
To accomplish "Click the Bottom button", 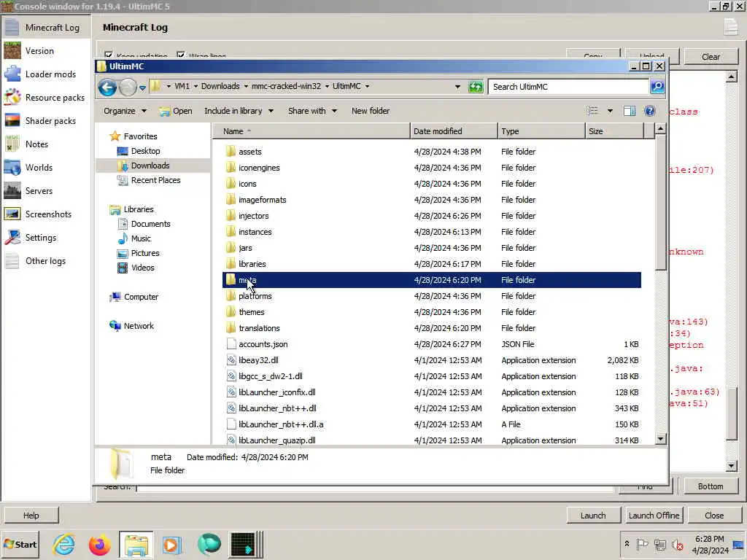I will point(711,486).
